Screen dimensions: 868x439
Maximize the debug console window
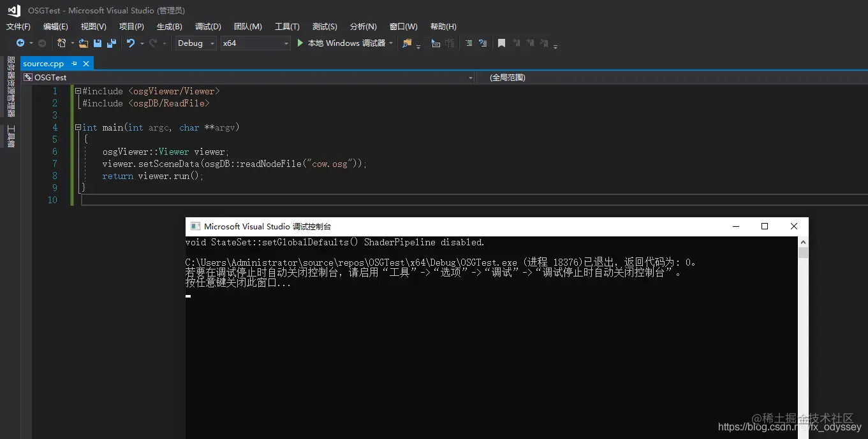[765, 226]
